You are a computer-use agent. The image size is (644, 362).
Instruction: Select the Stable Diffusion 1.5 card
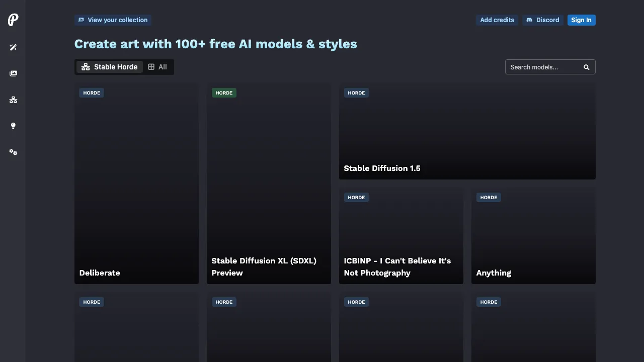[x=467, y=131]
